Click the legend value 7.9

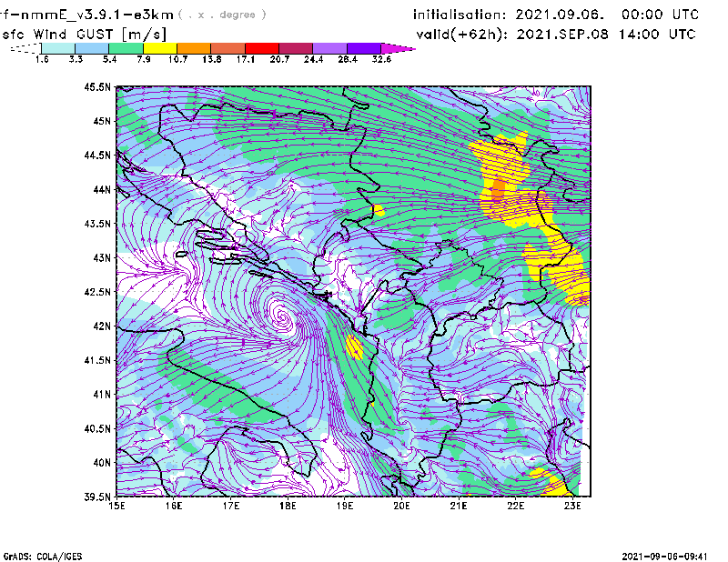[144, 59]
